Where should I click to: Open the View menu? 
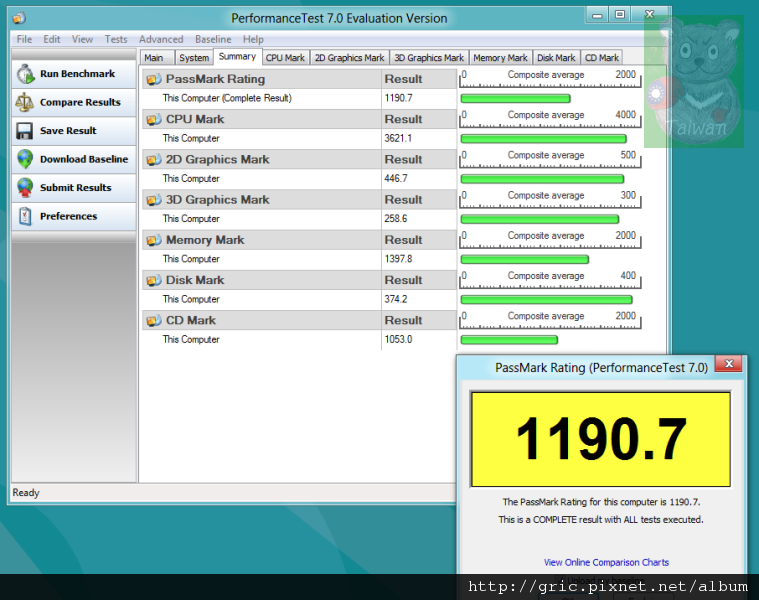[82, 39]
